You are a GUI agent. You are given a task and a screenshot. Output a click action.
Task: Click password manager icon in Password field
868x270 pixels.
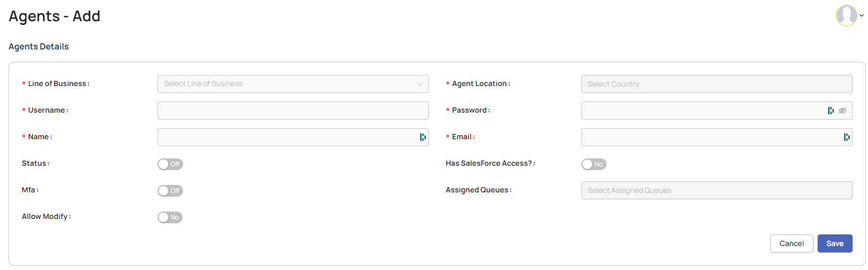point(831,111)
